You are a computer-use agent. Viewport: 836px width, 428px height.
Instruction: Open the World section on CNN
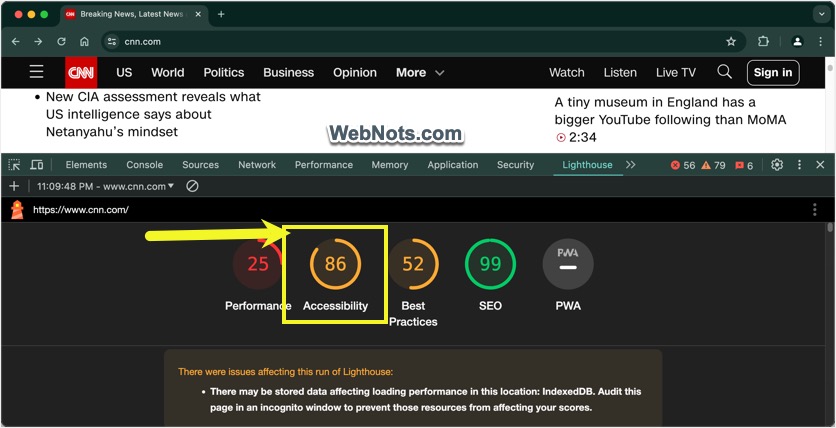167,72
